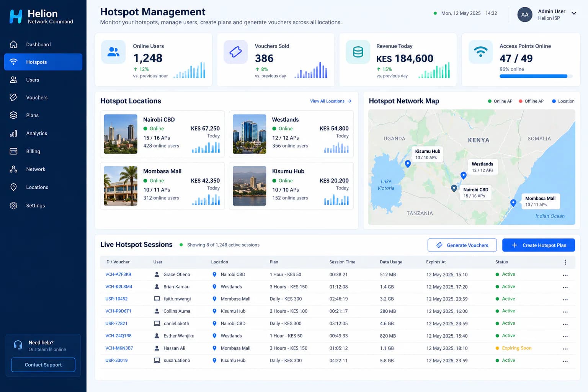Open Analytics from the sidebar
The height and width of the screenshot is (392, 588).
click(43, 133)
